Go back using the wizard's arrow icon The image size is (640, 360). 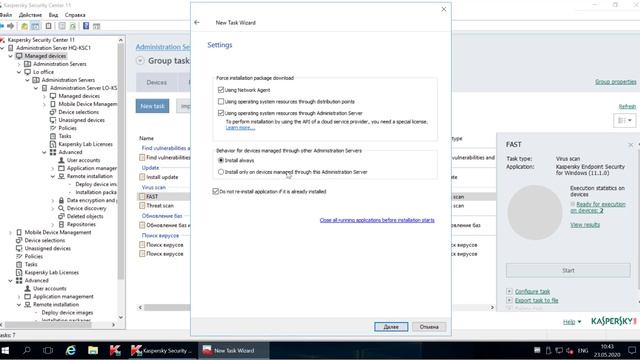[x=197, y=22]
